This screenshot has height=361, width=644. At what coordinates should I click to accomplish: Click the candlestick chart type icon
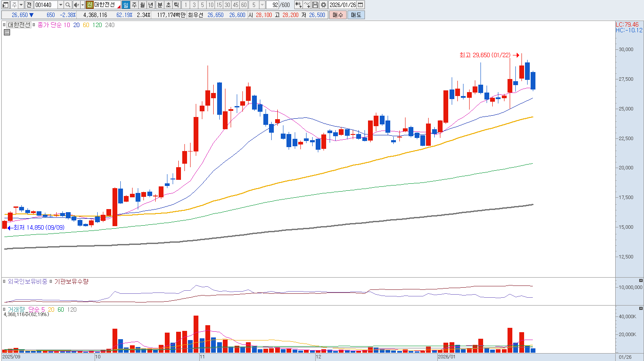298,5
